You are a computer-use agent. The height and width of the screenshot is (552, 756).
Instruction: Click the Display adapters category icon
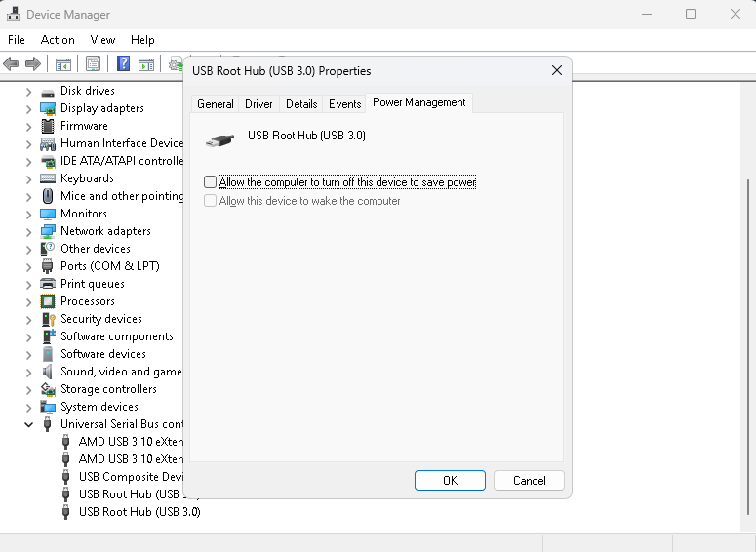[x=47, y=109]
